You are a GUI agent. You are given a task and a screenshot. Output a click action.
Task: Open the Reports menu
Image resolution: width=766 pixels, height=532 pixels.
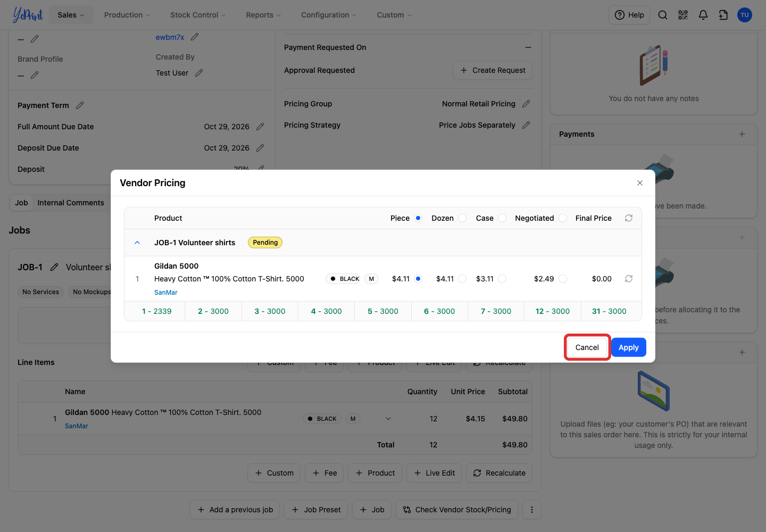[x=263, y=15]
